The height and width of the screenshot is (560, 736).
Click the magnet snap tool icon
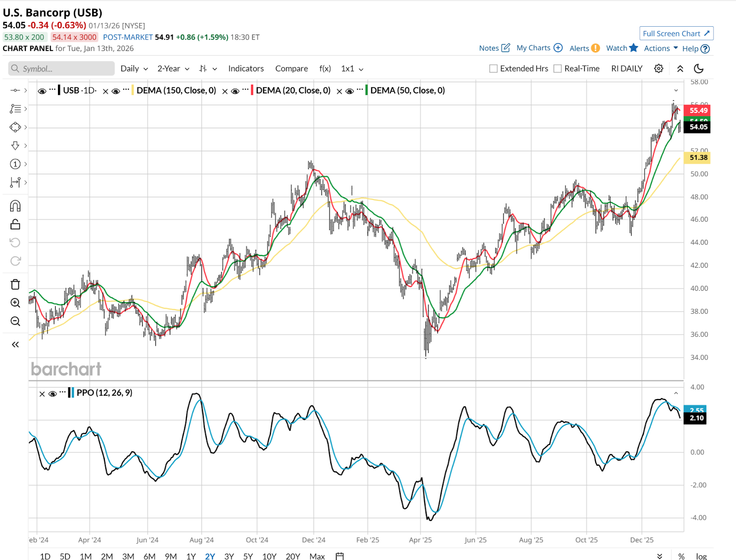(15, 206)
